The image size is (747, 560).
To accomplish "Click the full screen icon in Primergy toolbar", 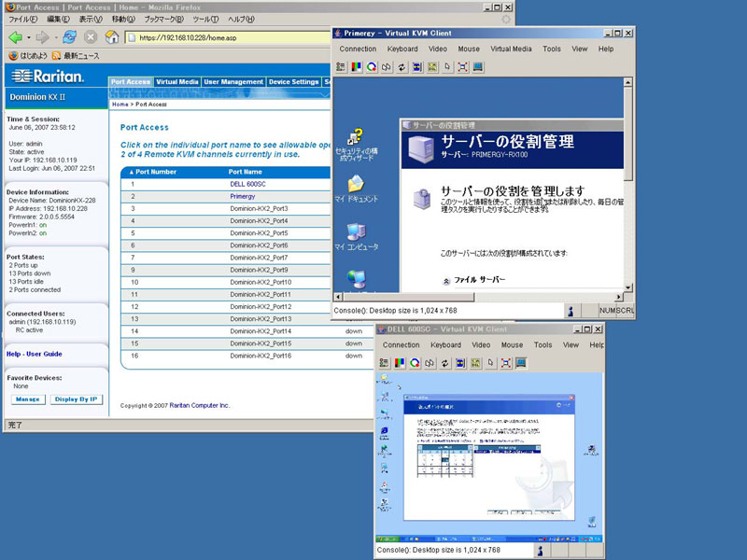I will 462,67.
